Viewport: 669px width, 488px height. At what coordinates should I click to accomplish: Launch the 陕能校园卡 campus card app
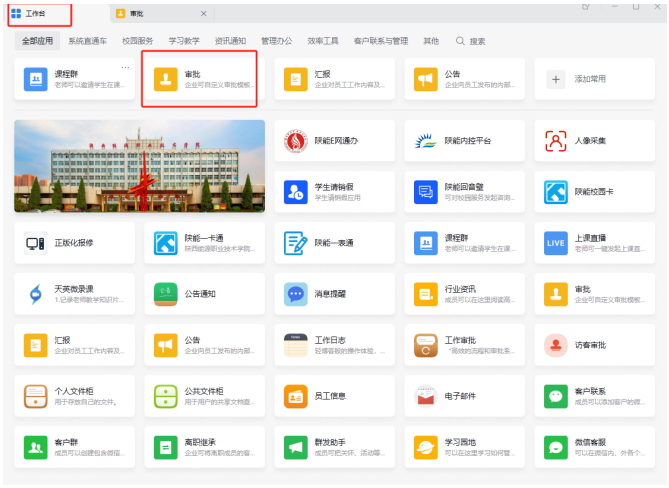592,191
